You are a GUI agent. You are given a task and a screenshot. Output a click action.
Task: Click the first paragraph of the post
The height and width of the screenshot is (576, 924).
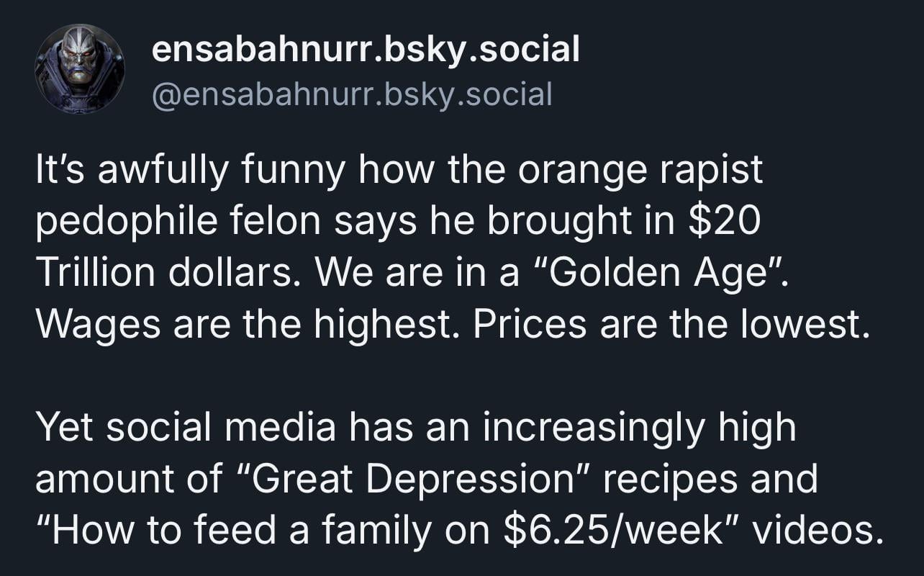(446, 247)
